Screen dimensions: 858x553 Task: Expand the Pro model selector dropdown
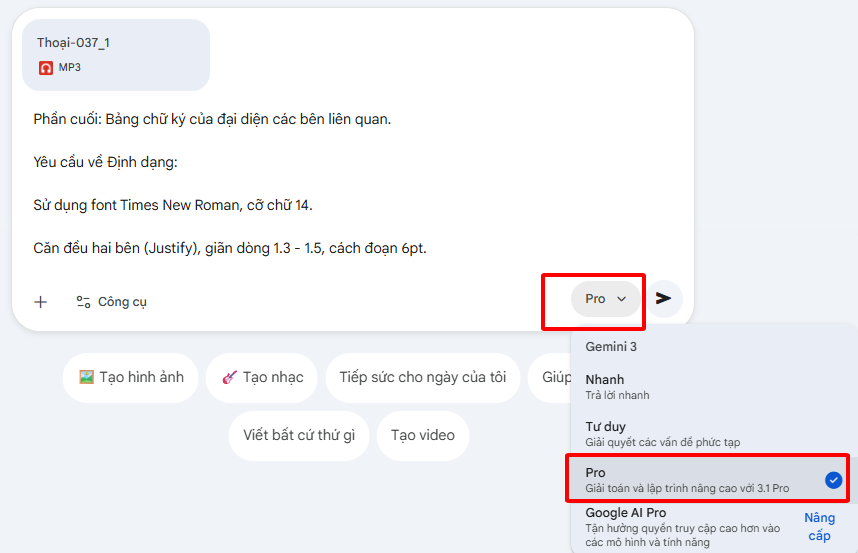(605, 299)
